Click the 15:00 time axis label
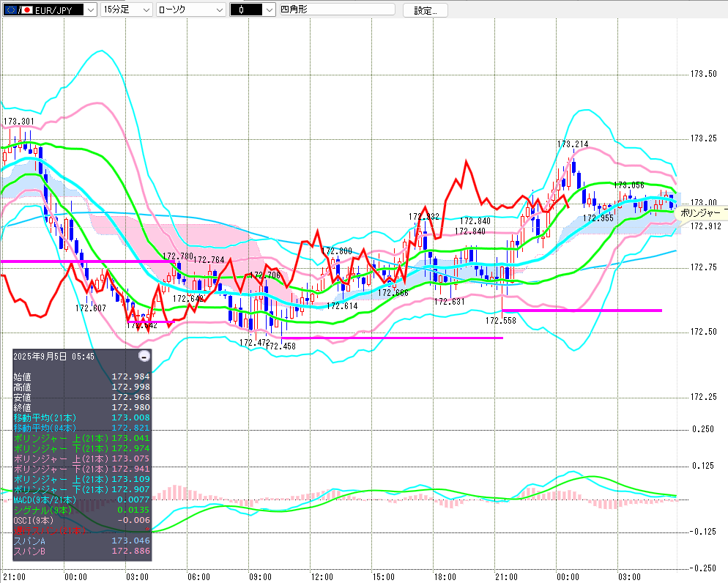 pos(384,577)
